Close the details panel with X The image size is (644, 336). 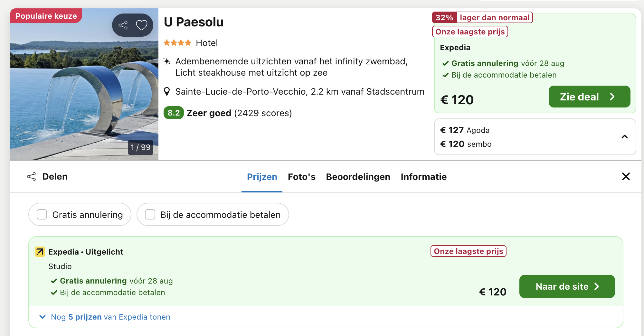coord(626,176)
